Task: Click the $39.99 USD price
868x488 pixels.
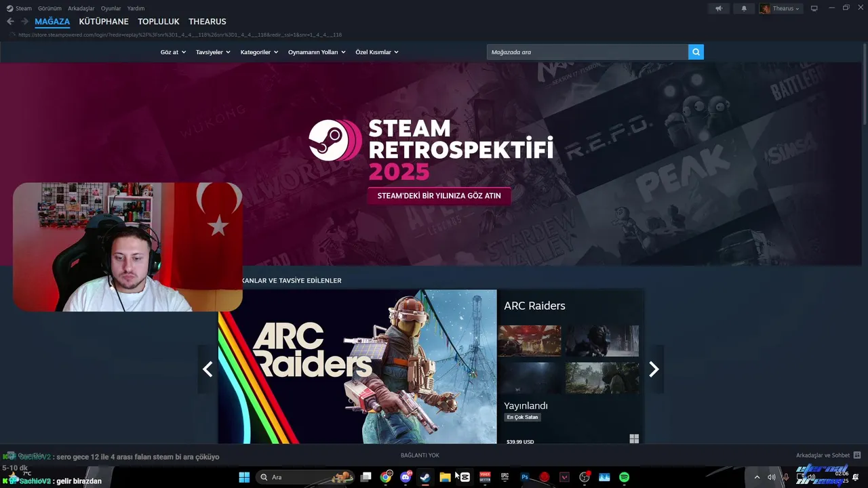Action: coord(520,441)
